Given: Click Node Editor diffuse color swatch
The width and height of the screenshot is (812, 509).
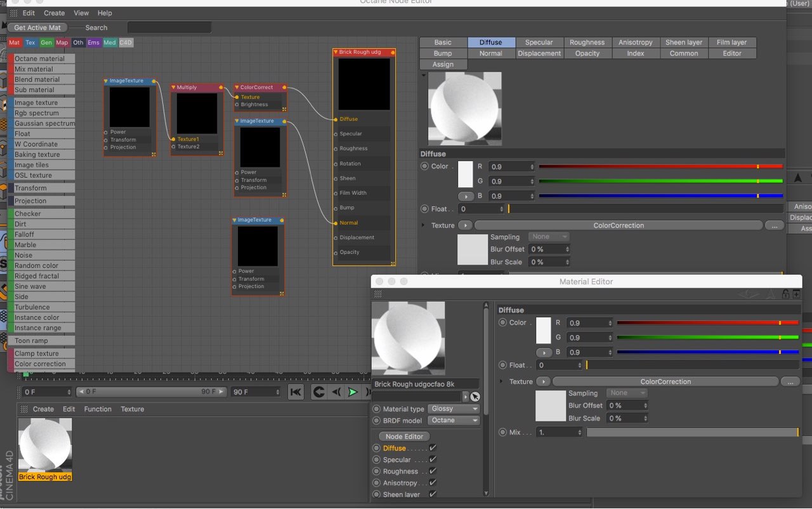Looking at the screenshot, I should coord(466,174).
